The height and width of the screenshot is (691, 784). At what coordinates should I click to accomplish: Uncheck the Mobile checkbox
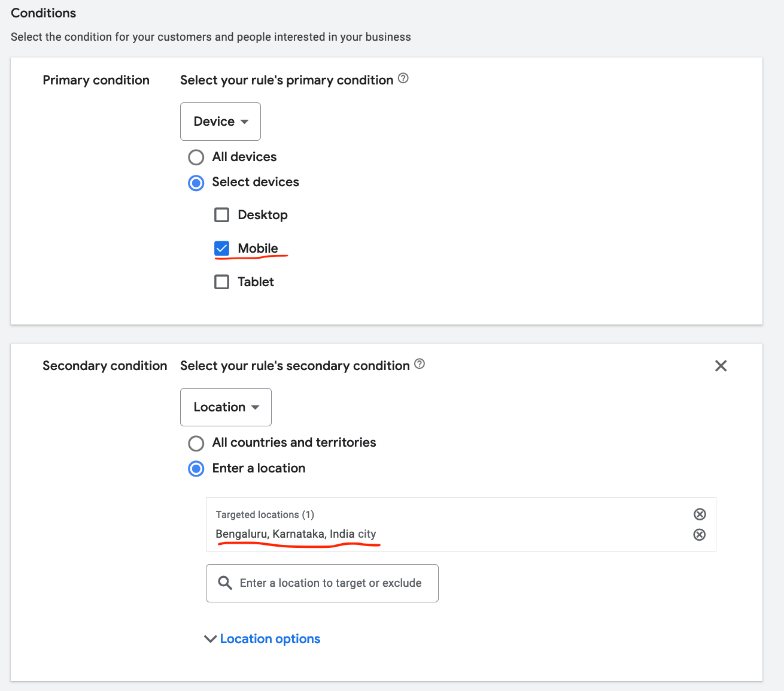point(222,248)
